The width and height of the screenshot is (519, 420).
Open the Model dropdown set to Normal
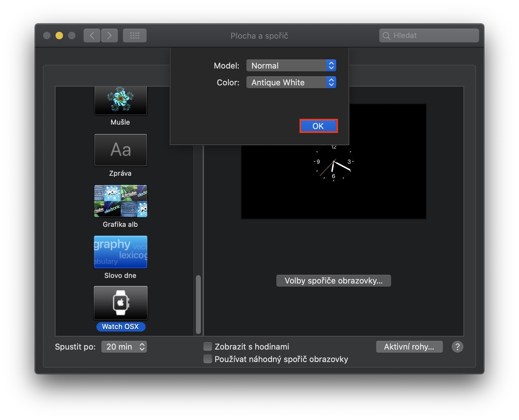pyautogui.click(x=291, y=65)
